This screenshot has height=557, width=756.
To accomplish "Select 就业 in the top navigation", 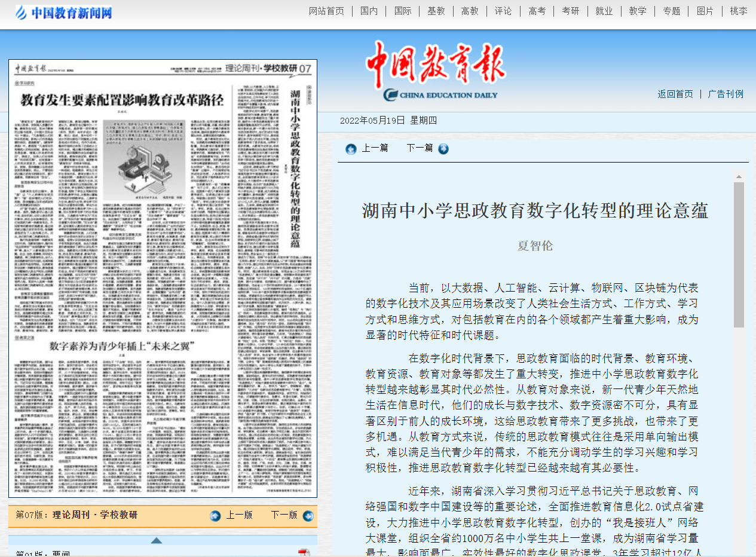I will (604, 11).
